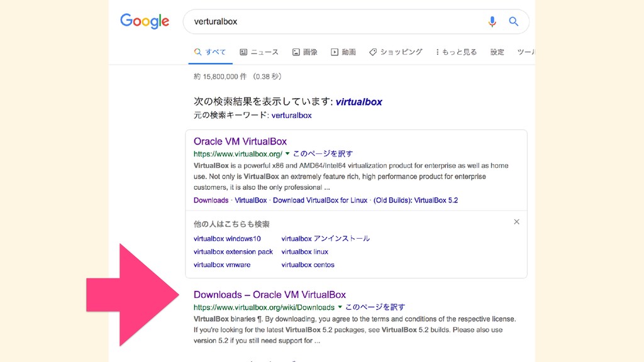
Task: Click the Google logo
Action: pos(145,21)
